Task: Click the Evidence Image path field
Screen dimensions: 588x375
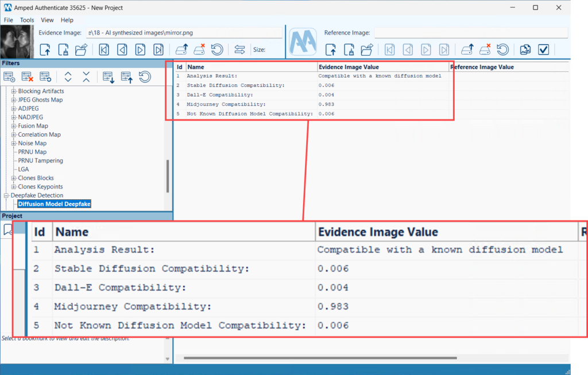Action: [x=184, y=33]
